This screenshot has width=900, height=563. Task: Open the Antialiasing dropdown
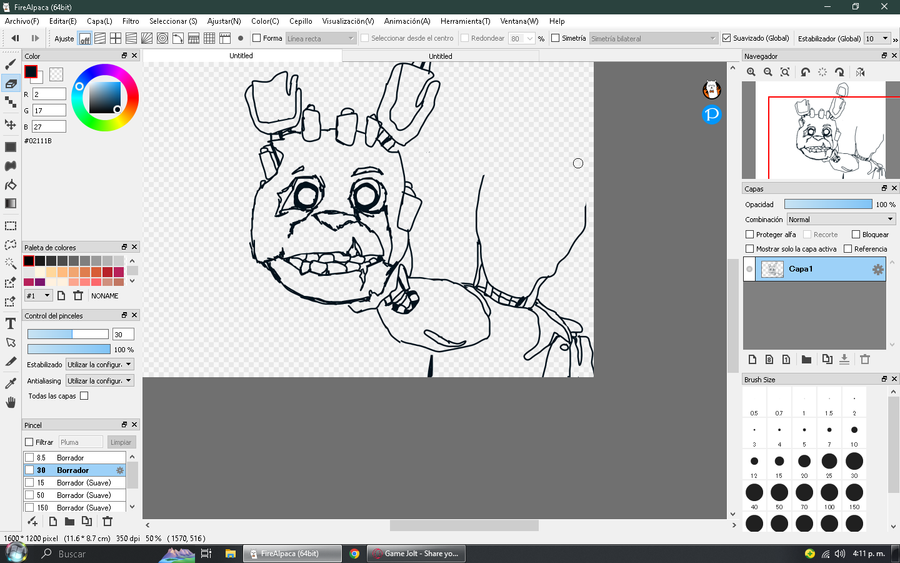point(100,380)
